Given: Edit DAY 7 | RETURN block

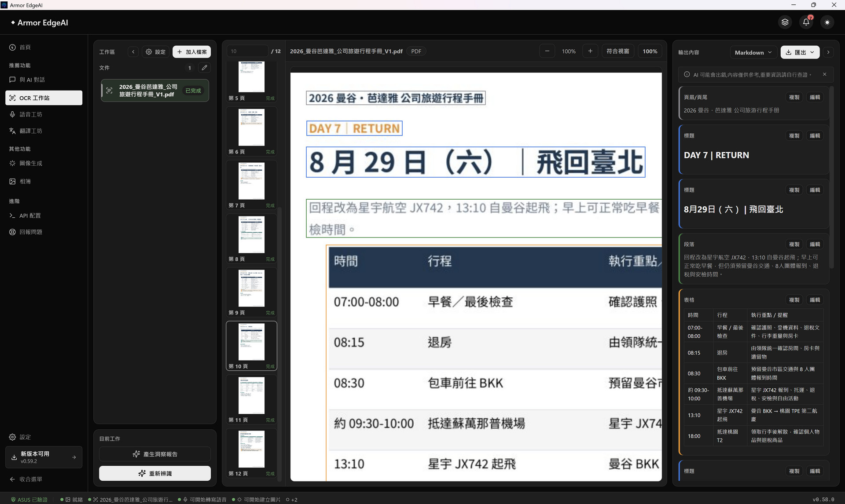Looking at the screenshot, I should point(815,136).
